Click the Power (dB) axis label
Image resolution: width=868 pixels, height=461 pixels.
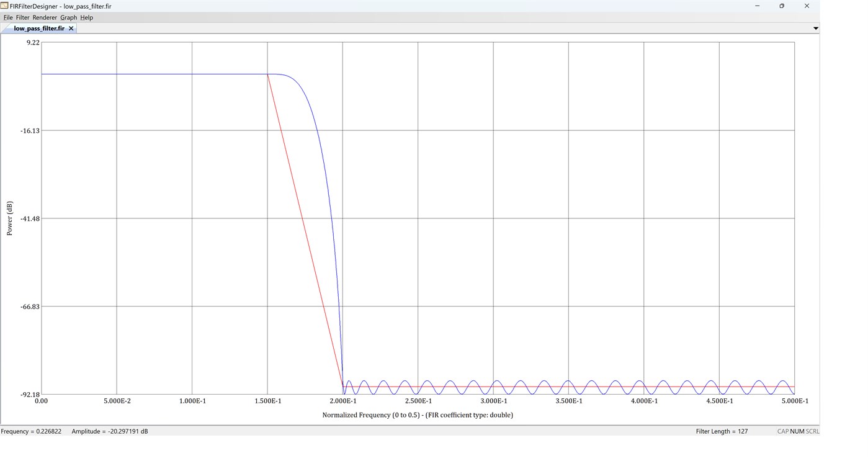point(9,218)
